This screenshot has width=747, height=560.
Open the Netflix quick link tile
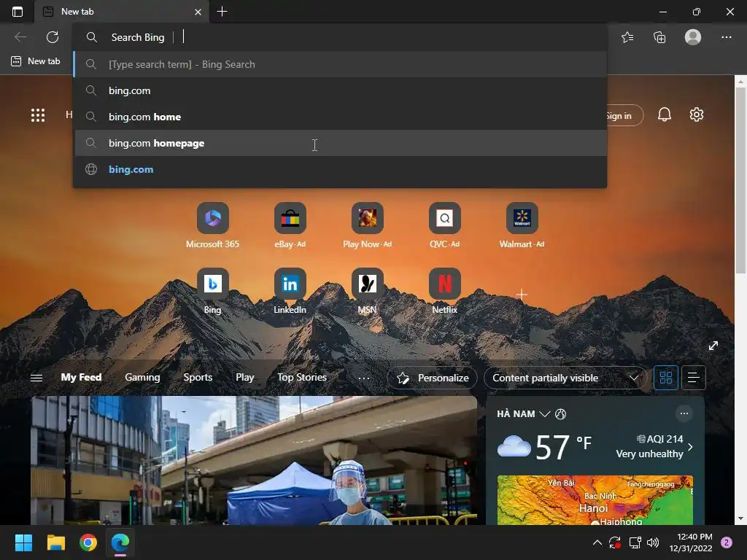(x=444, y=291)
